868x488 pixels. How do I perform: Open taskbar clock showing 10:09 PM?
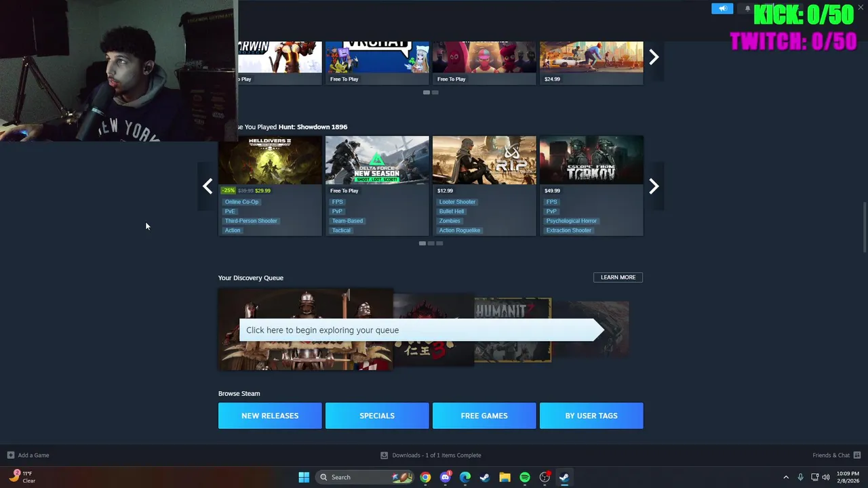coord(848,477)
